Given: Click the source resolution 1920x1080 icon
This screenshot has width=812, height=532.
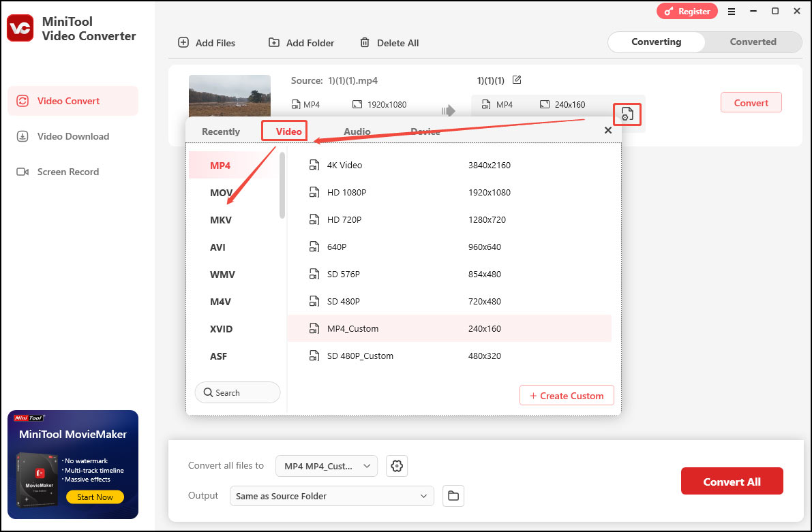Looking at the screenshot, I should [x=357, y=104].
